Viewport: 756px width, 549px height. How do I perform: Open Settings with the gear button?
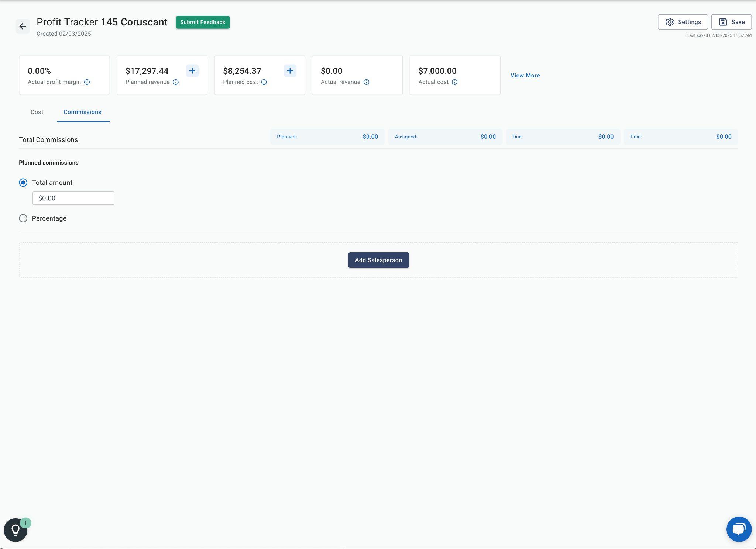coord(683,22)
